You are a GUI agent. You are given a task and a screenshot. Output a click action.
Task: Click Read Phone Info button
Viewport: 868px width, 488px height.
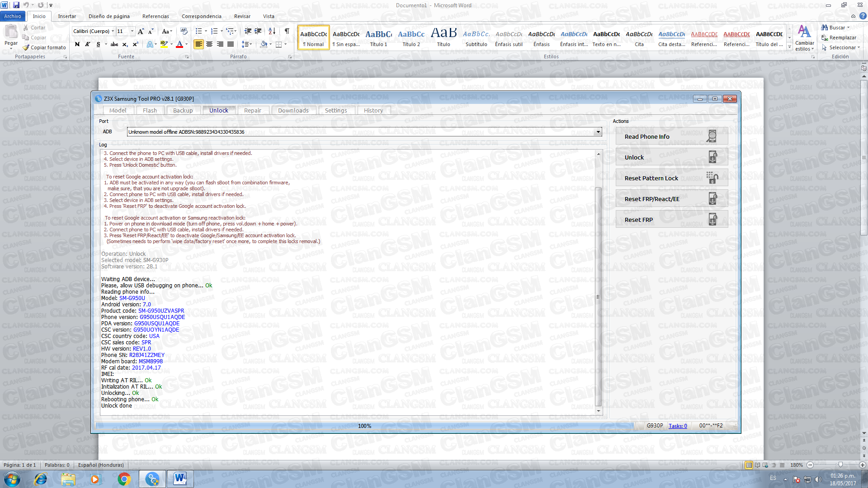click(671, 136)
